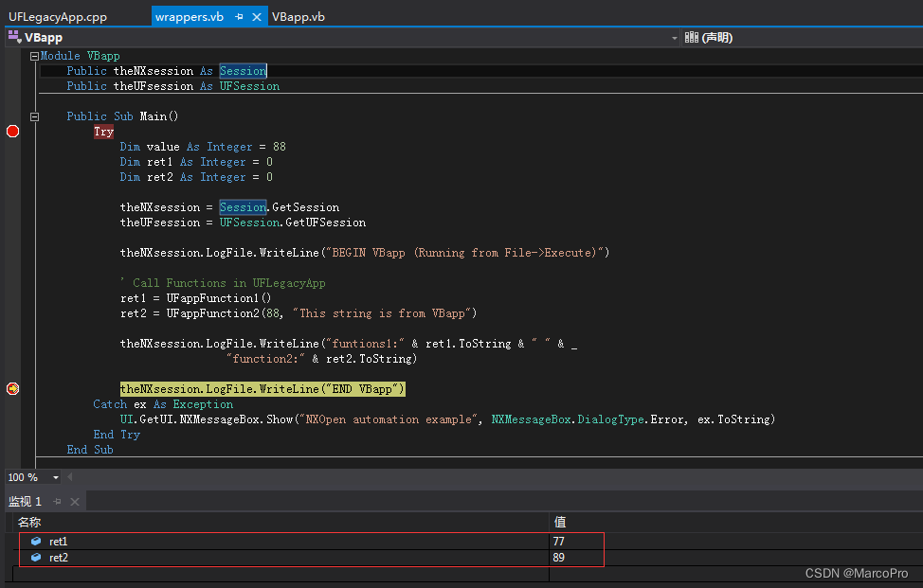Click the left scroll arrow beside the zoom control

[x=71, y=477]
